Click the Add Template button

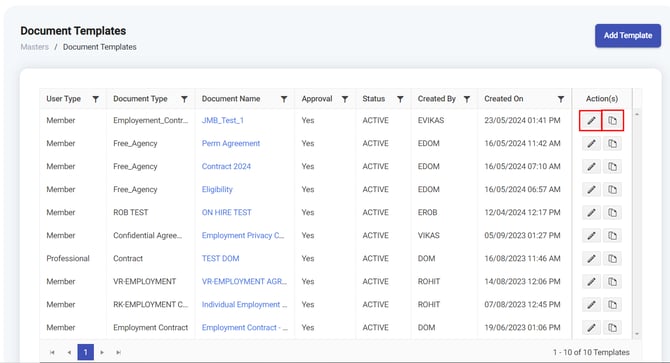pyautogui.click(x=628, y=35)
